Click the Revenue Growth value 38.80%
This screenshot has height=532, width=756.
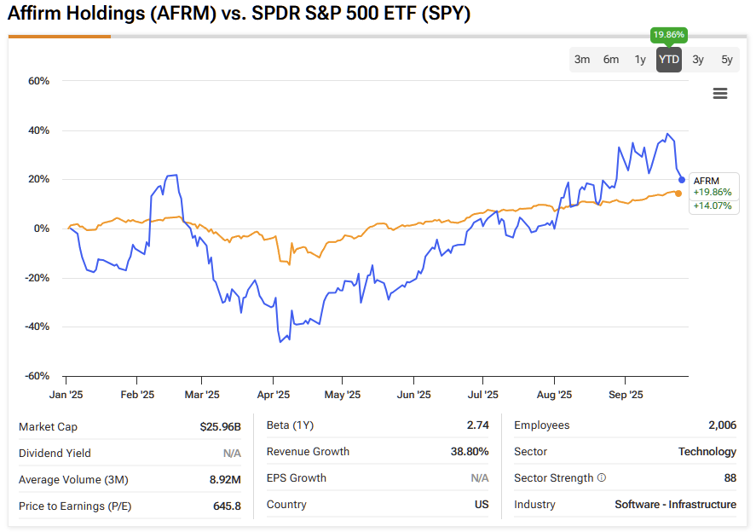point(470,452)
